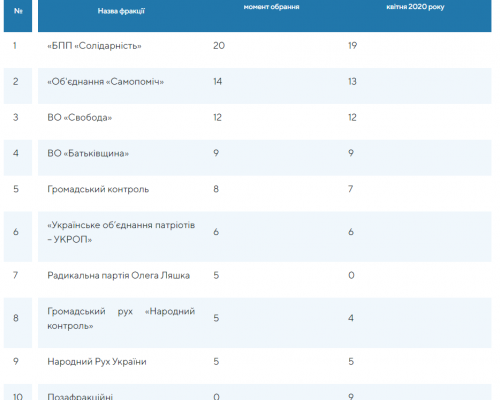
Task: Click row number 4 beside ВО «Батьківщина»
Action: click(x=16, y=153)
